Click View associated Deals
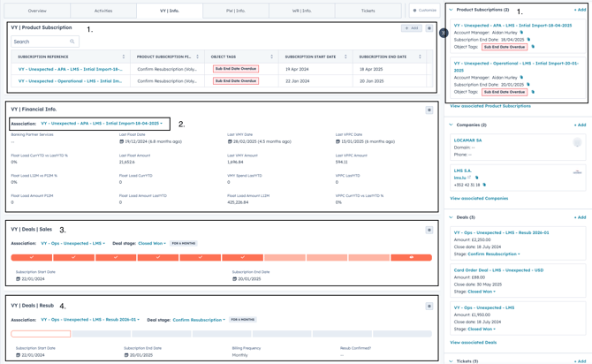592x364 pixels. (474, 343)
